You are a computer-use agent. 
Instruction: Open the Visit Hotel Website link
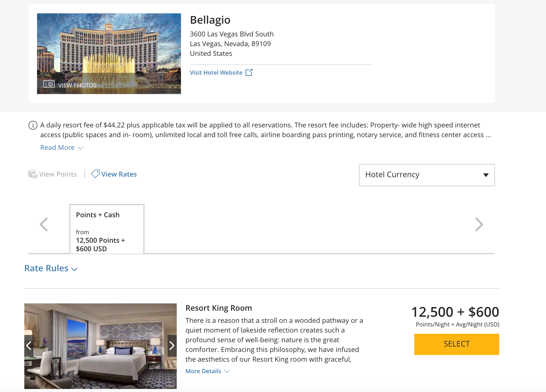coord(216,73)
